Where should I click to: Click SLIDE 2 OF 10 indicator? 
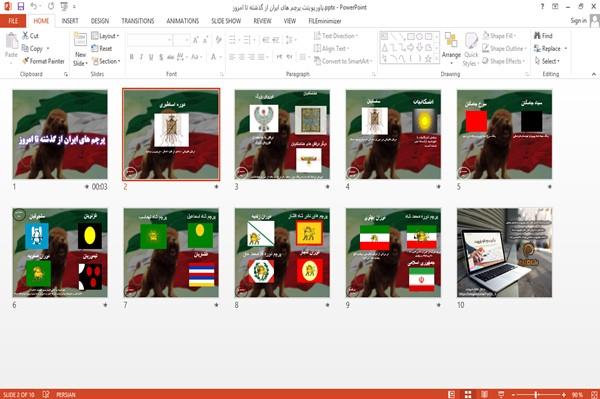point(19,394)
